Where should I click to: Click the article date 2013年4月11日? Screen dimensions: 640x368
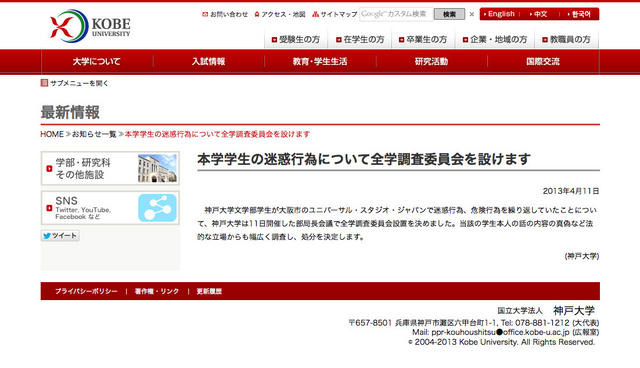(571, 191)
